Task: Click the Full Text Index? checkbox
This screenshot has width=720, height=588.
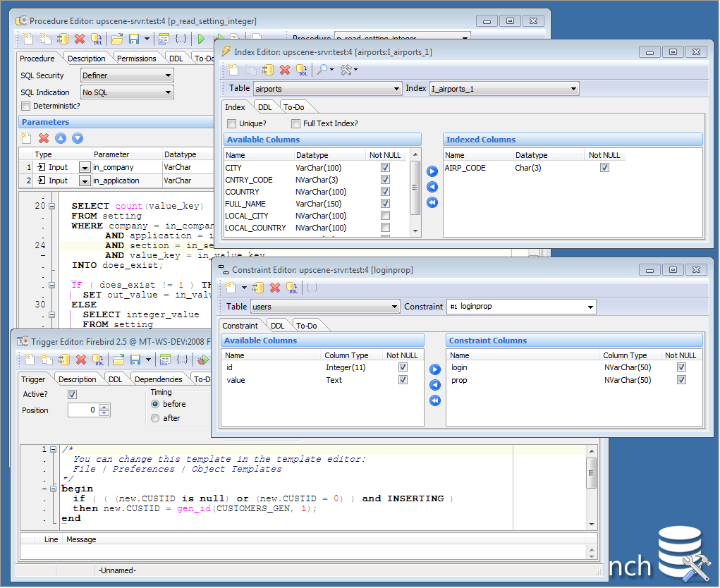Action: tap(295, 124)
